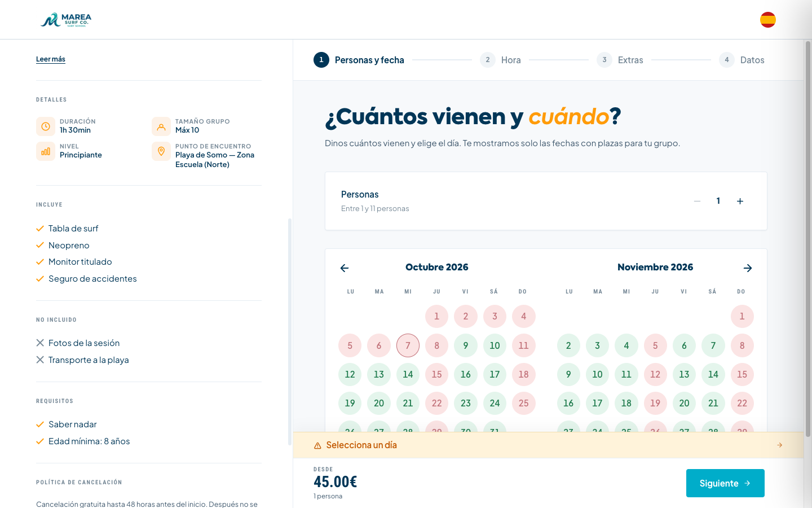Select October 16 in the calendar
The width and height of the screenshot is (812, 508).
tap(466, 374)
